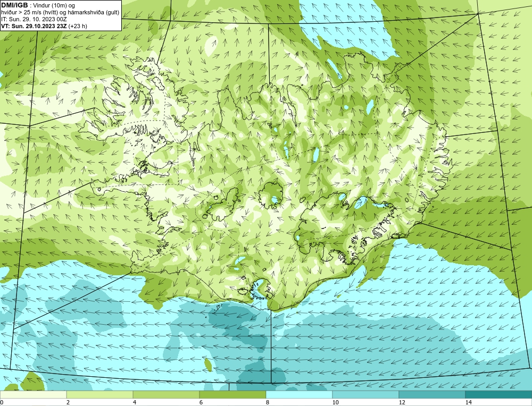Click the 'DMI/IGB' title text

tap(14, 5)
